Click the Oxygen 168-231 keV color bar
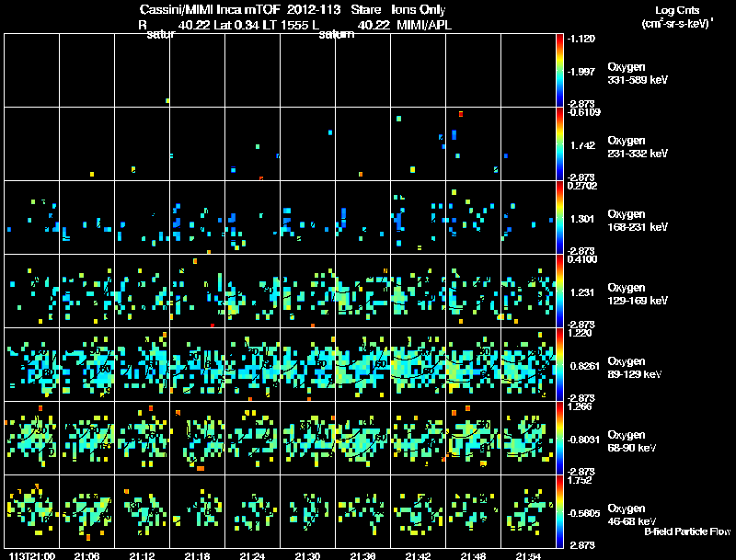Screen dimensions: 736x560 [x=559, y=218]
